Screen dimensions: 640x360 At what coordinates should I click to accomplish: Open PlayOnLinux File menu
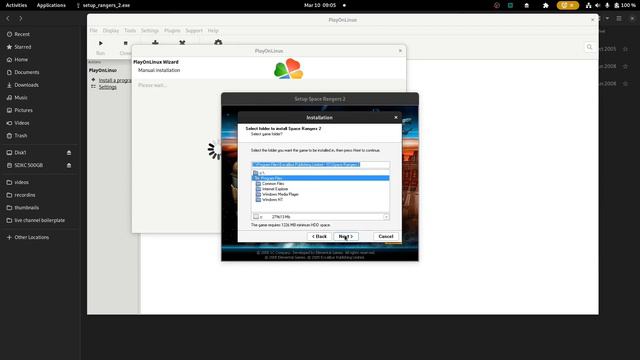click(93, 31)
